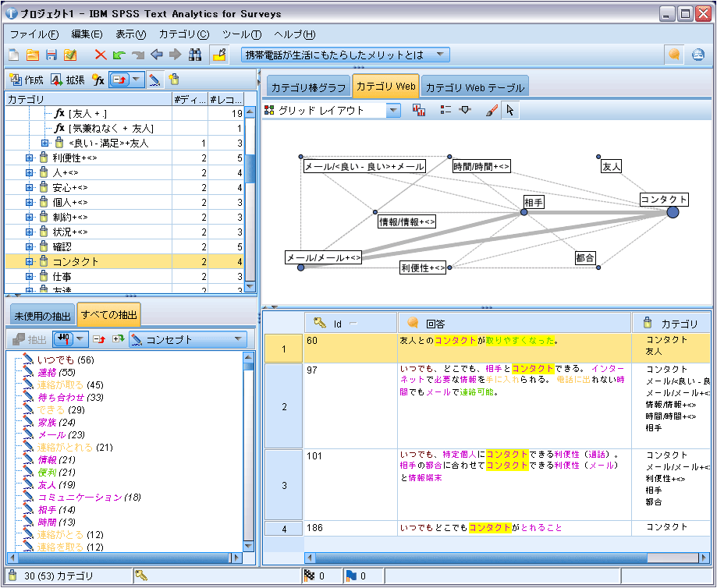Expand the 利便性+<> category
Screen dimensions: 717x588
30,158
